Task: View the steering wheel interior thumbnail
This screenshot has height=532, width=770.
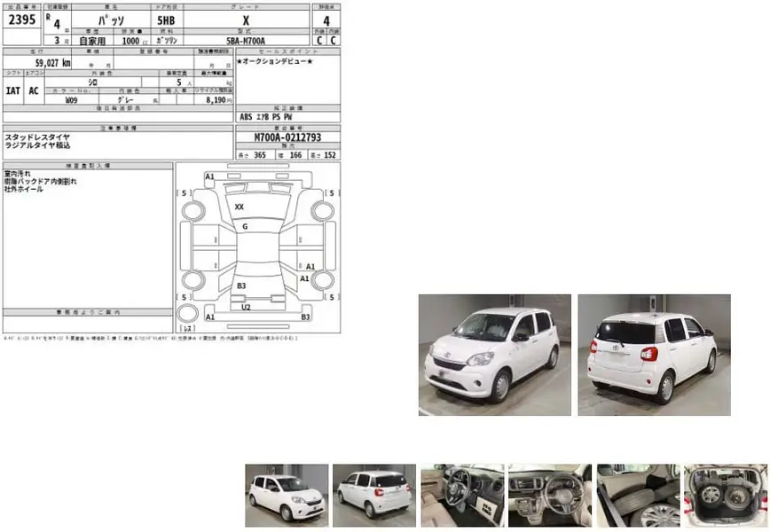Action: (x=461, y=495)
